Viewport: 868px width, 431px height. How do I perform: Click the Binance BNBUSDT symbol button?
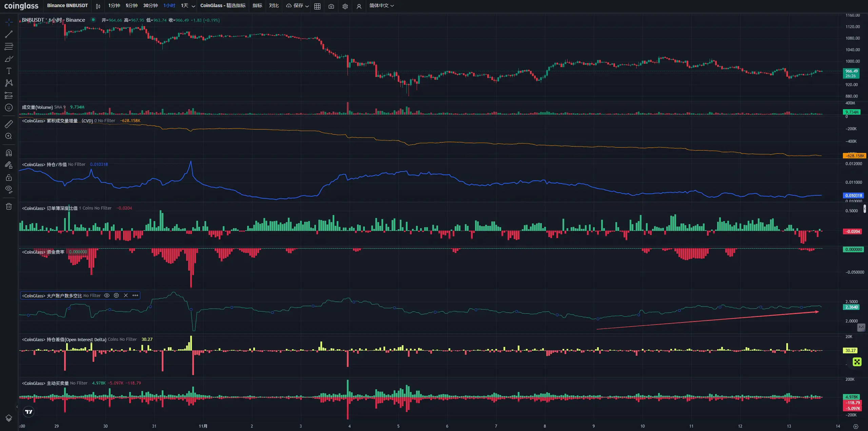(67, 6)
